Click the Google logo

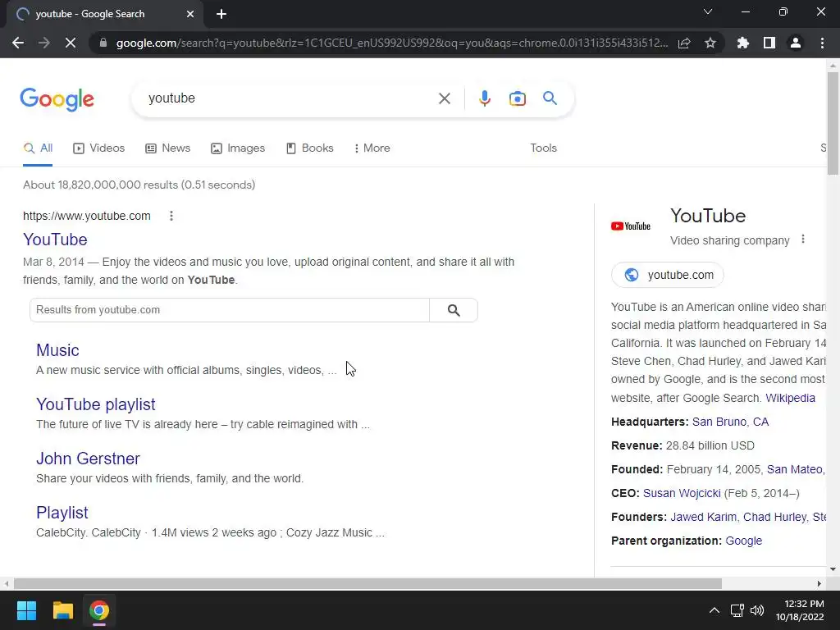click(x=57, y=99)
